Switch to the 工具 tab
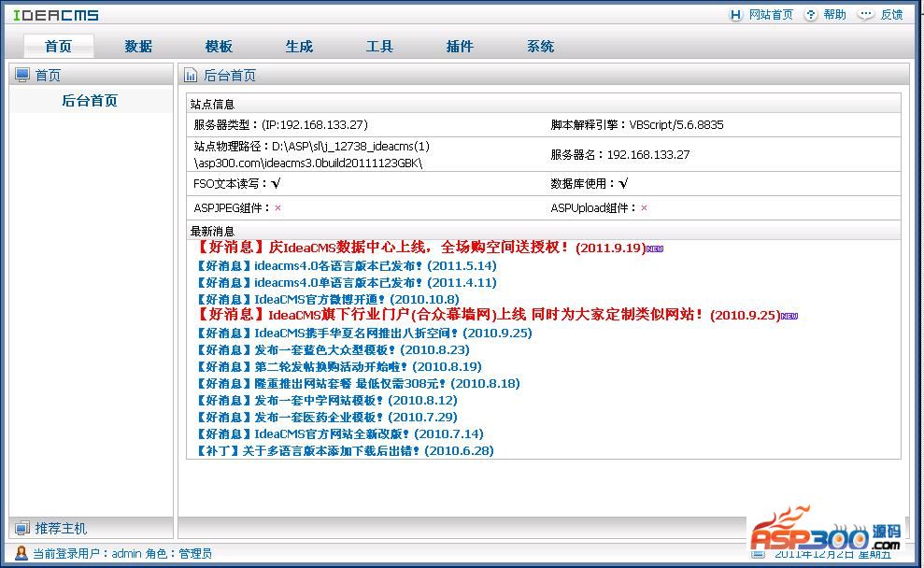Image resolution: width=924 pixels, height=568 pixels. 379,46
